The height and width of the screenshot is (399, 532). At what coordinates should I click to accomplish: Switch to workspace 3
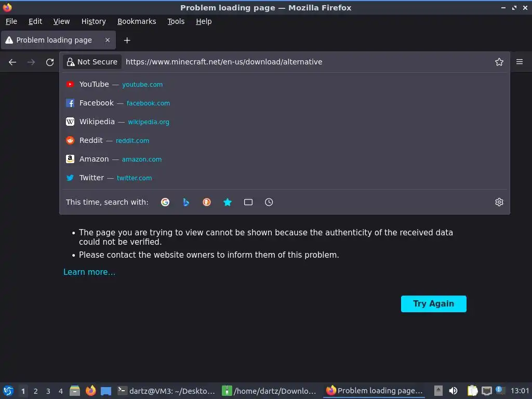click(48, 391)
